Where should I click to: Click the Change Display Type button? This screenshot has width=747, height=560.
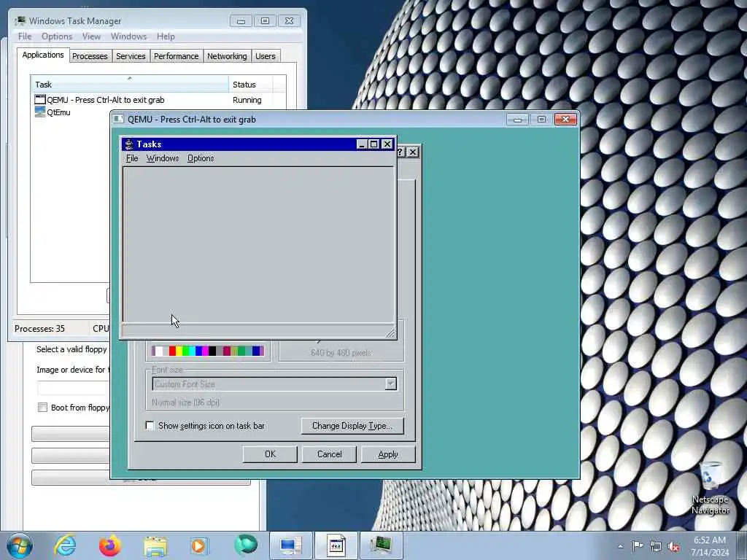click(x=352, y=426)
